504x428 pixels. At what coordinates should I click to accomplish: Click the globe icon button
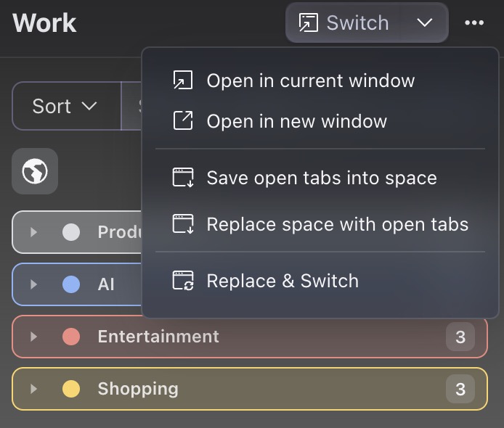point(35,171)
